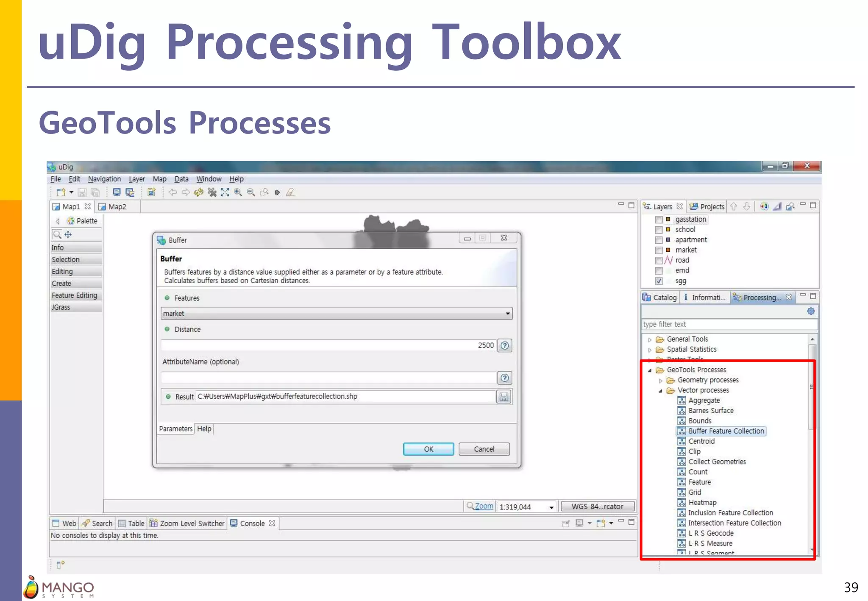Click the Save toolbar icon
Image resolution: width=868 pixels, height=601 pixels.
click(x=82, y=192)
